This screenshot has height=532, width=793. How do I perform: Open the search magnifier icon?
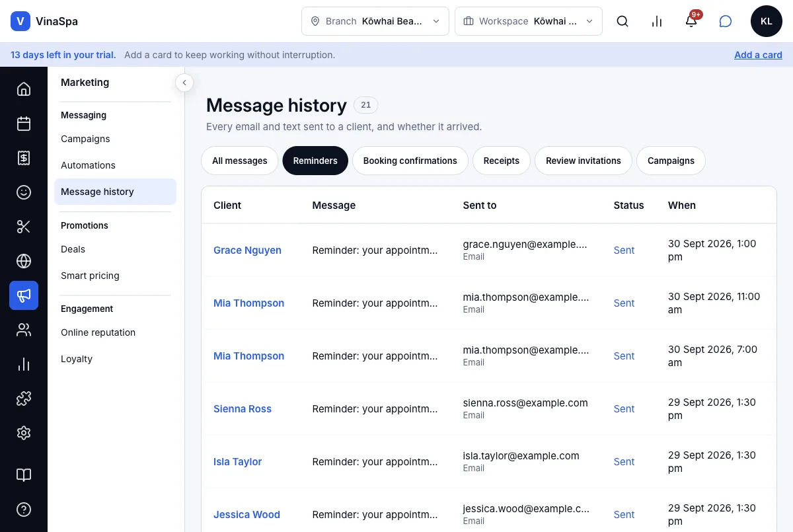coord(623,21)
